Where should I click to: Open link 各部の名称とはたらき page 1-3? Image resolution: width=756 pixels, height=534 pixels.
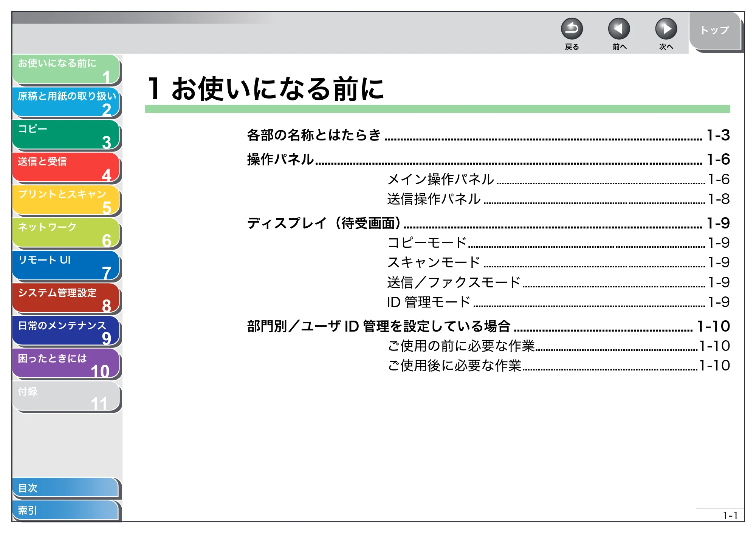tap(488, 135)
